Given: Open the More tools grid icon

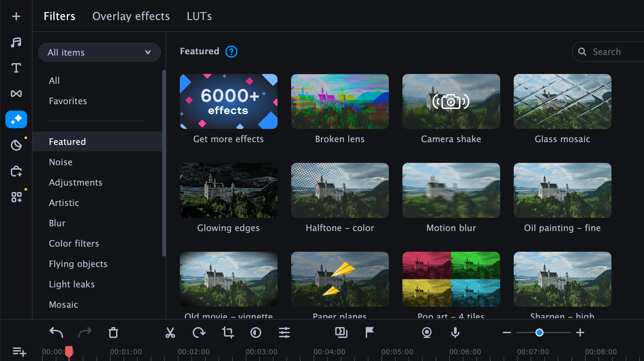Looking at the screenshot, I should 16,197.
